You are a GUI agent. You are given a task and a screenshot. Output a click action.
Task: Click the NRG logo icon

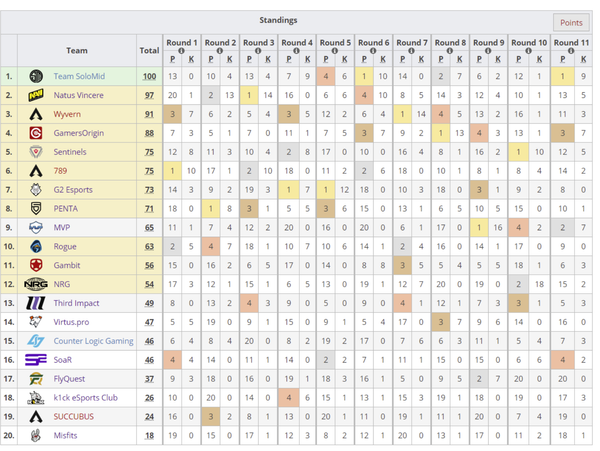coord(36,284)
